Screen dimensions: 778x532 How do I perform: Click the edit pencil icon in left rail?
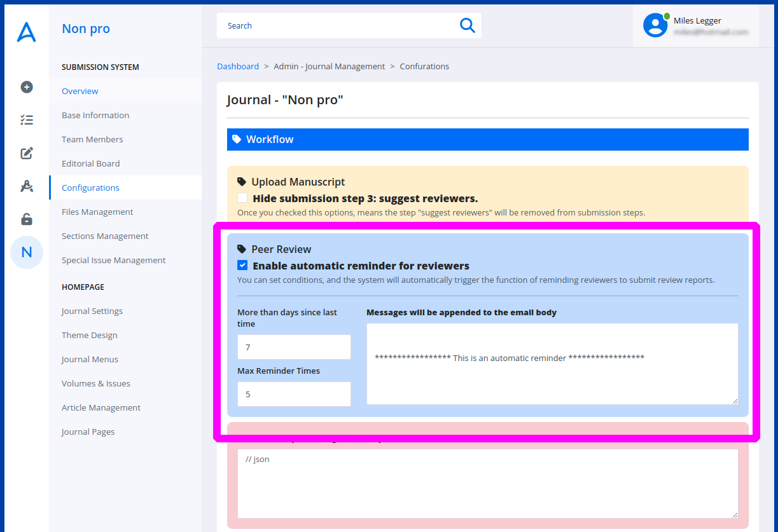tap(27, 153)
